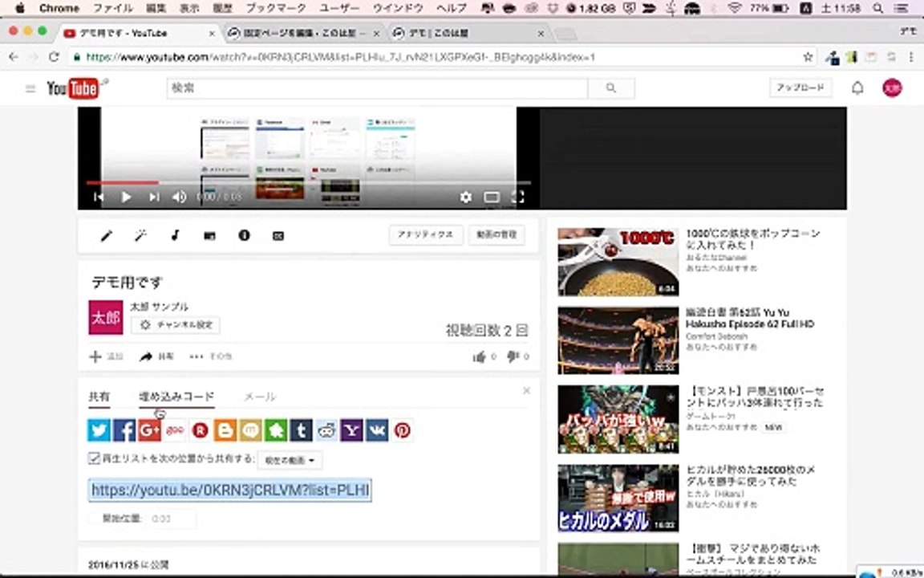924x578 pixels.
Task: Share the video to Yahoo
Action: click(x=352, y=430)
